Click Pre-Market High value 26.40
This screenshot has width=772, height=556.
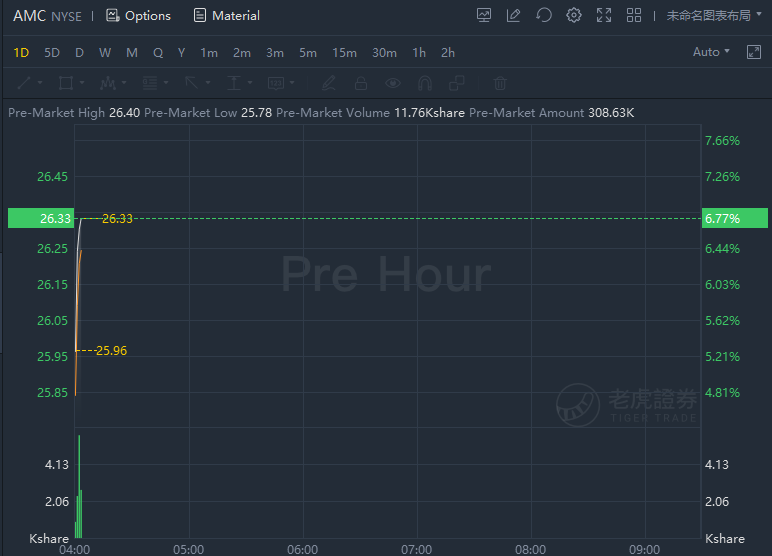point(125,113)
